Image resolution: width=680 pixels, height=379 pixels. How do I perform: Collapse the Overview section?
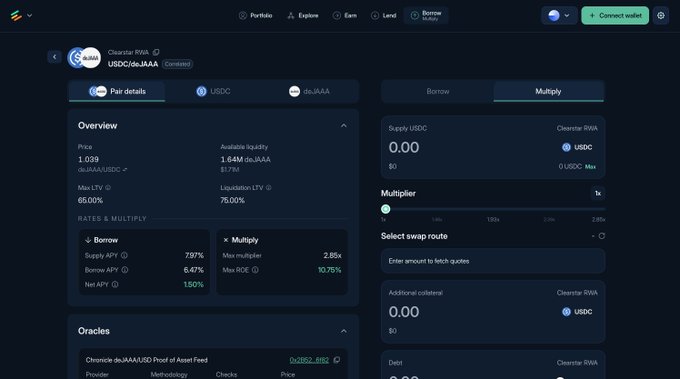[x=343, y=126]
